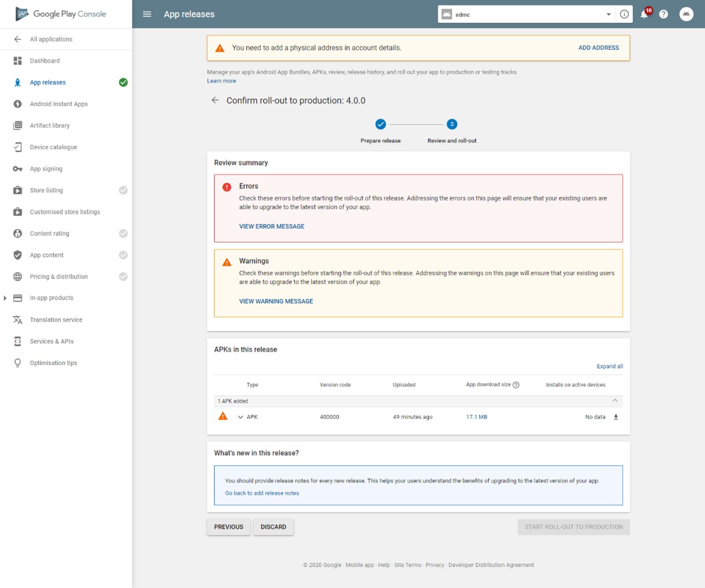Click the App download size help icon
The height and width of the screenshot is (588, 705).
(x=516, y=385)
